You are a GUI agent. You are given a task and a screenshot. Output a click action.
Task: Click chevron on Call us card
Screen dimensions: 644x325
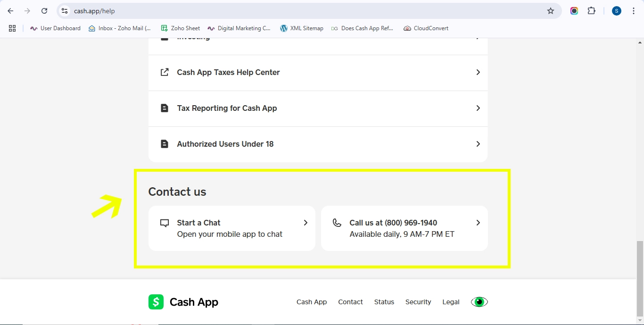[x=478, y=223]
